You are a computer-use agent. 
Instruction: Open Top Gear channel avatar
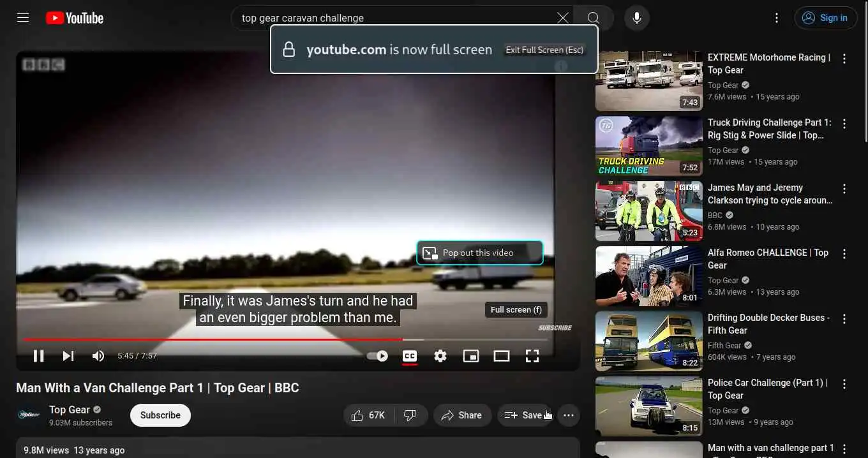(29, 415)
